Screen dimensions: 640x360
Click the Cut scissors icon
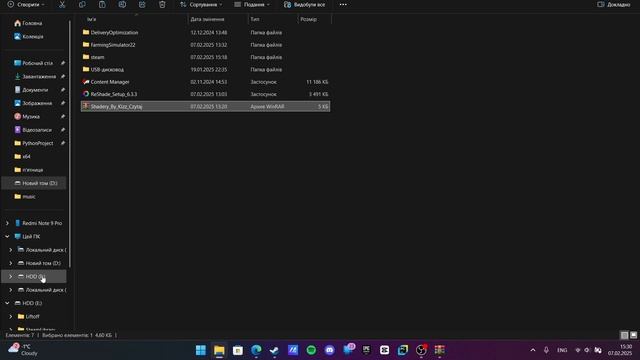tap(62, 4)
